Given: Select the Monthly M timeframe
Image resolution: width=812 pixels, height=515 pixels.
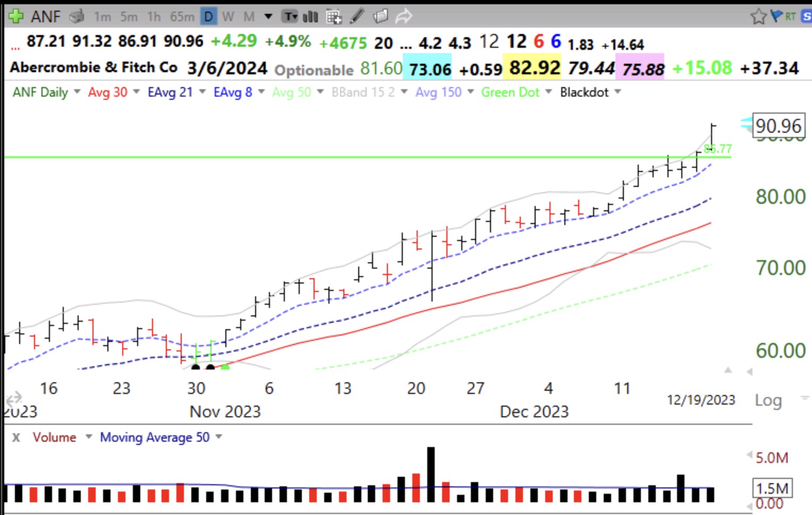Looking at the screenshot, I should pos(249,17).
